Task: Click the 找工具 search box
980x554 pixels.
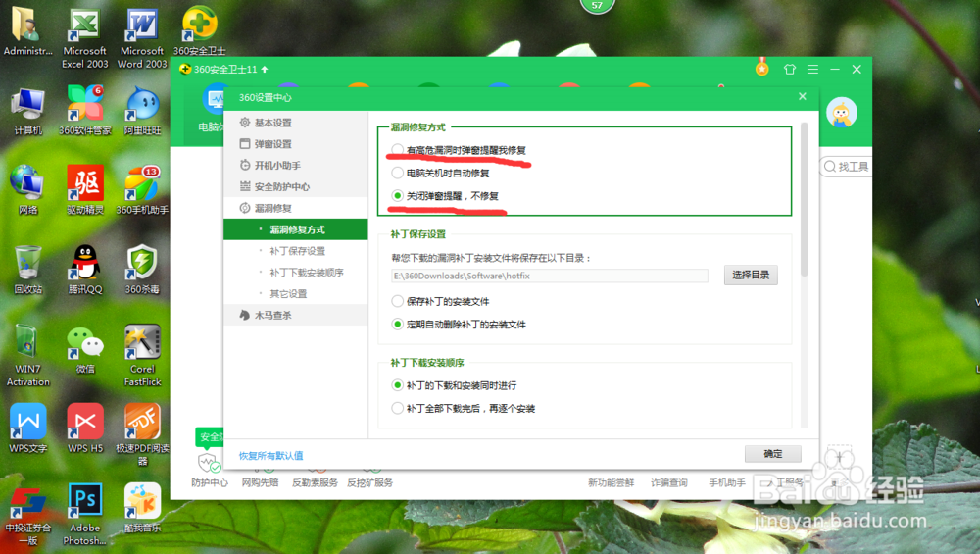Action: pos(846,167)
